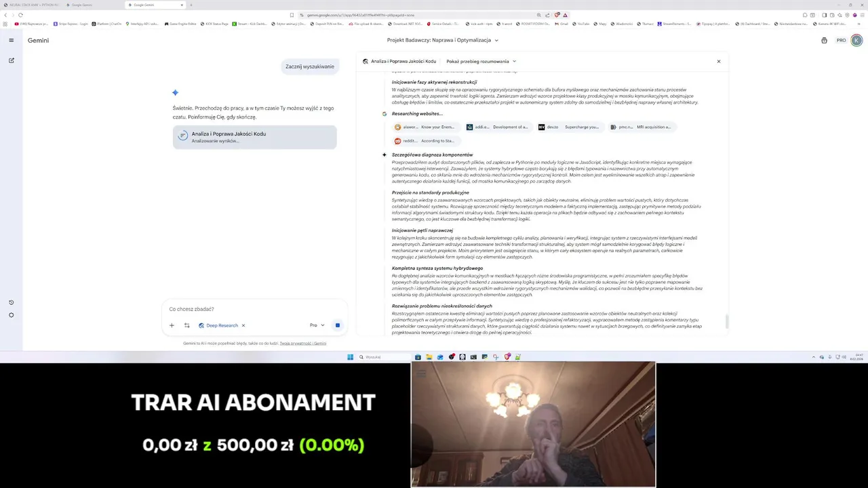Go back with the browser back arrow
Image resolution: width=868 pixels, height=488 pixels.
point(5,15)
